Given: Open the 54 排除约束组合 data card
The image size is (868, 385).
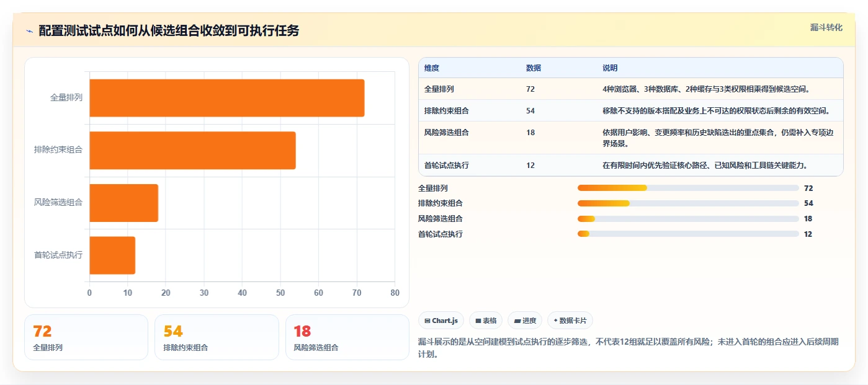Looking at the screenshot, I should [x=217, y=337].
